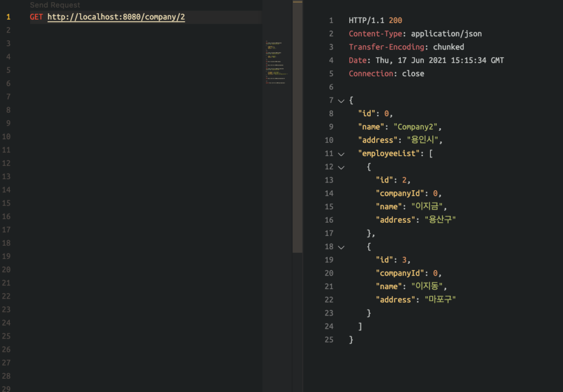Click the Content-Type header name
Viewport: 563px width, 392px height.
371,34
